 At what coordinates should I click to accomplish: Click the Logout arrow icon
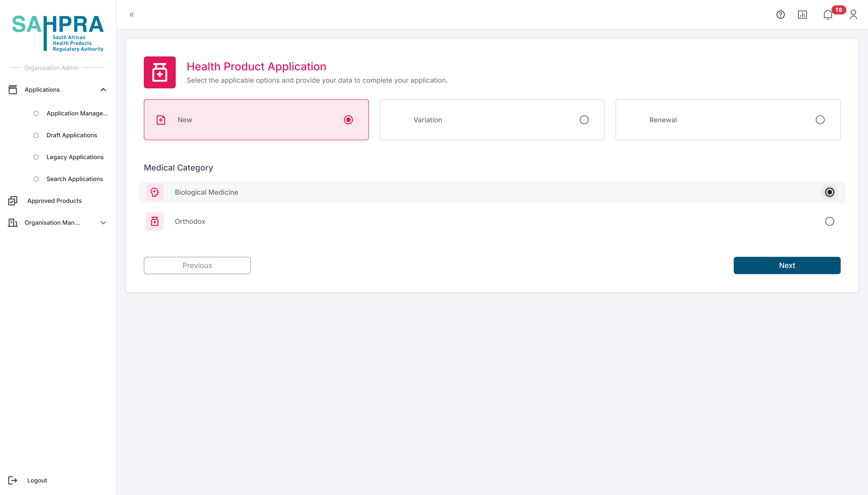pos(13,480)
